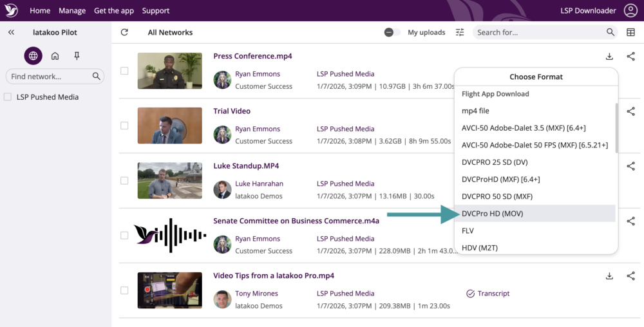
Task: Collapse the sidebar with double chevron
Action: click(11, 32)
